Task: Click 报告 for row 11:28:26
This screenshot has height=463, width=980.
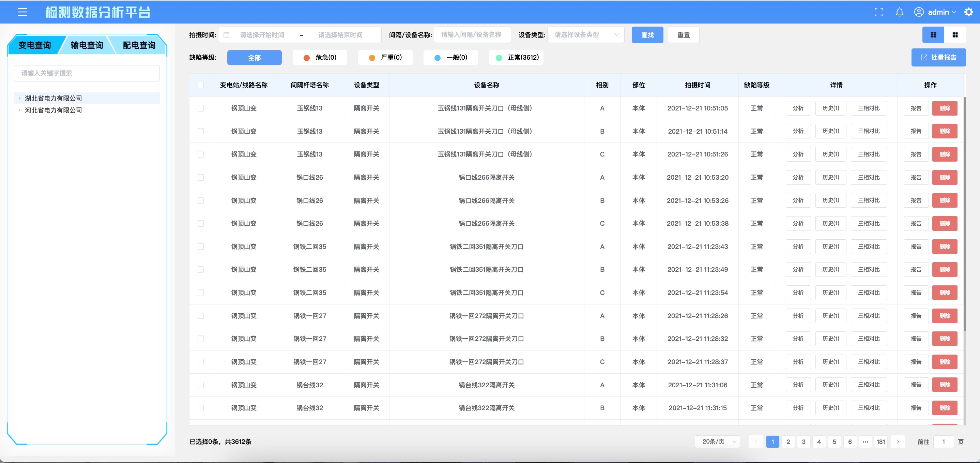Action: pyautogui.click(x=916, y=316)
